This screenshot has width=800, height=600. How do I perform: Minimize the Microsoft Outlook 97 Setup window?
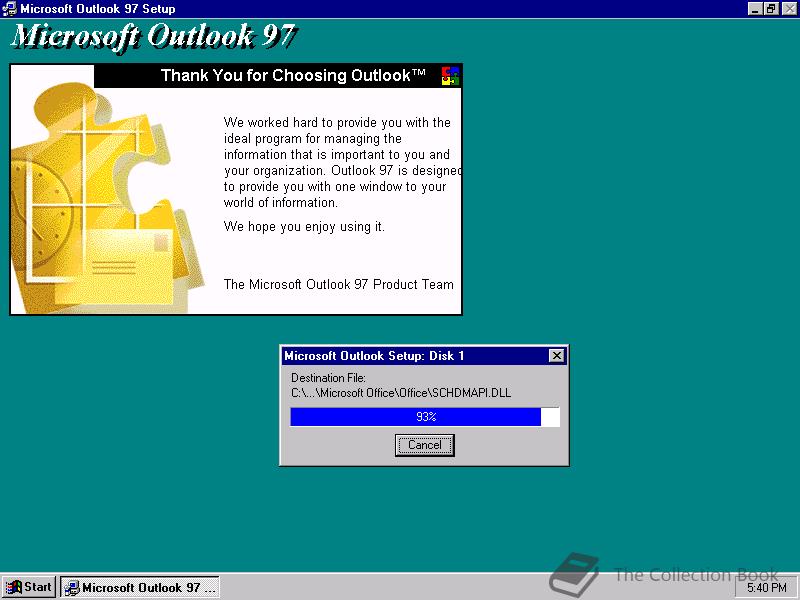756,9
